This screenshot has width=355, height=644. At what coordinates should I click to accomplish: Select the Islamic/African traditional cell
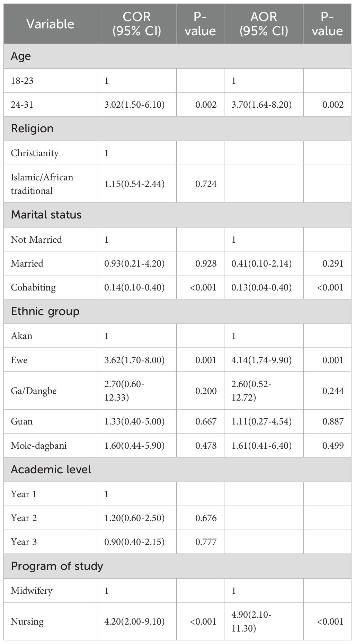click(x=42, y=184)
